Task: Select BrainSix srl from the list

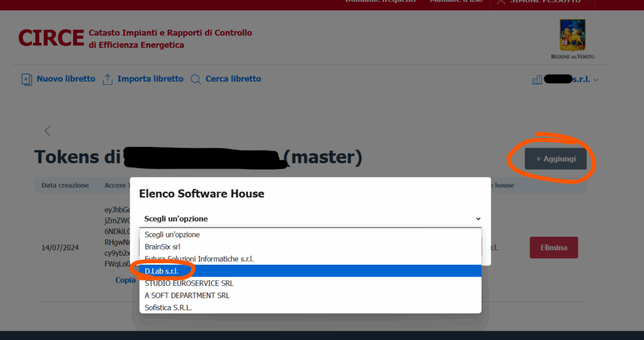Action: pos(311,247)
